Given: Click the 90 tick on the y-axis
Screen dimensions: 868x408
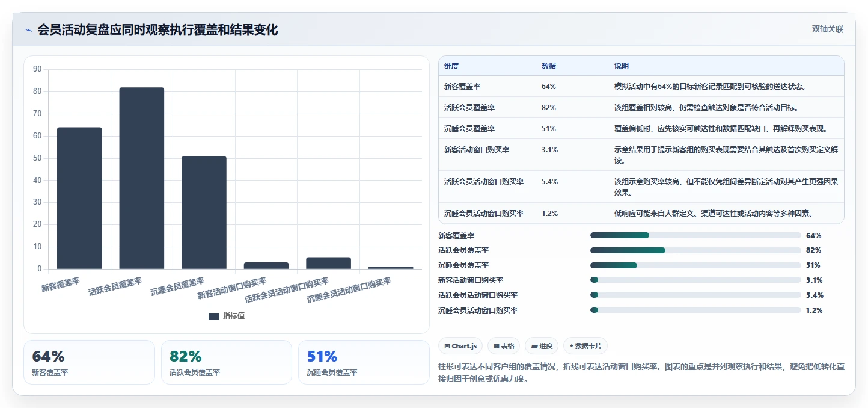Looking at the screenshot, I should [x=37, y=69].
